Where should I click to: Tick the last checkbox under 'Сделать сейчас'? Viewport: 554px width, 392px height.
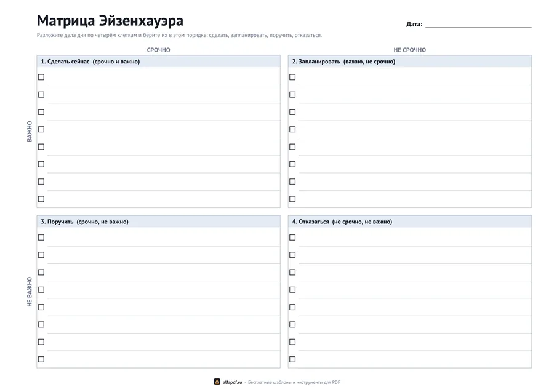(x=41, y=199)
